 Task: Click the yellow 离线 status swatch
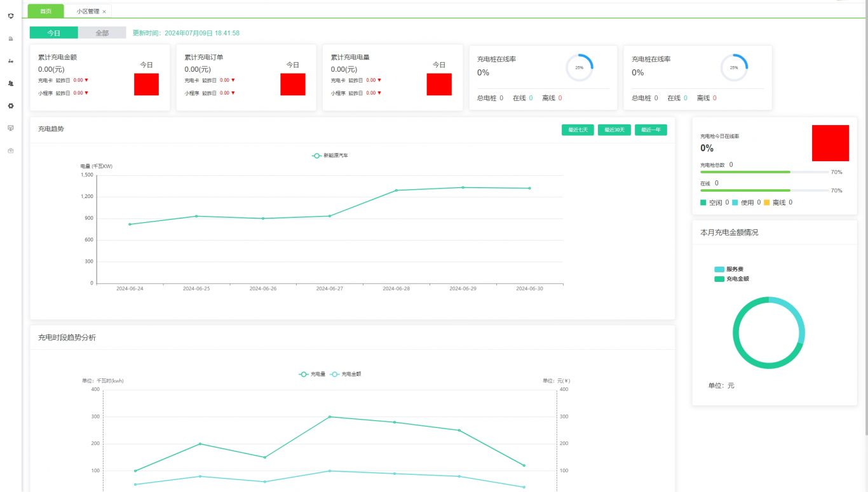tap(766, 203)
